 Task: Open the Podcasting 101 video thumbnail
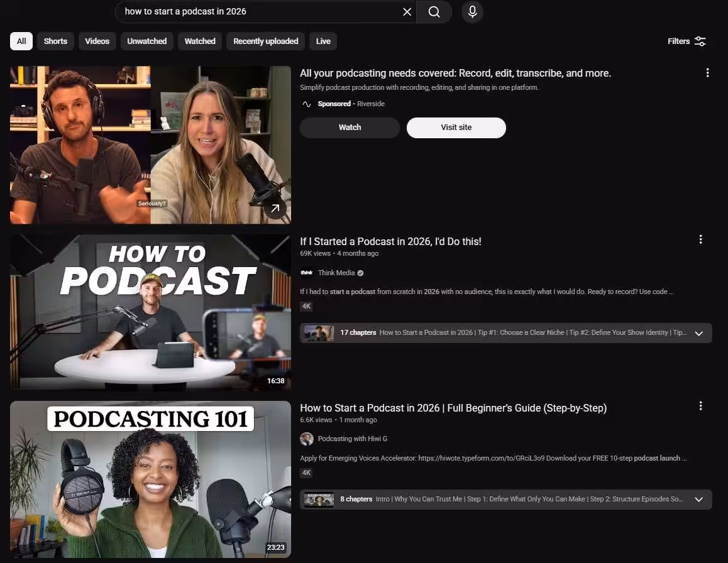point(150,479)
